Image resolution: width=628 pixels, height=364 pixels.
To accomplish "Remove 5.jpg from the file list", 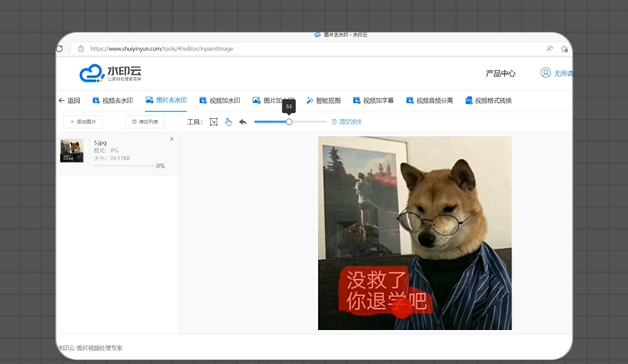I will [x=172, y=139].
